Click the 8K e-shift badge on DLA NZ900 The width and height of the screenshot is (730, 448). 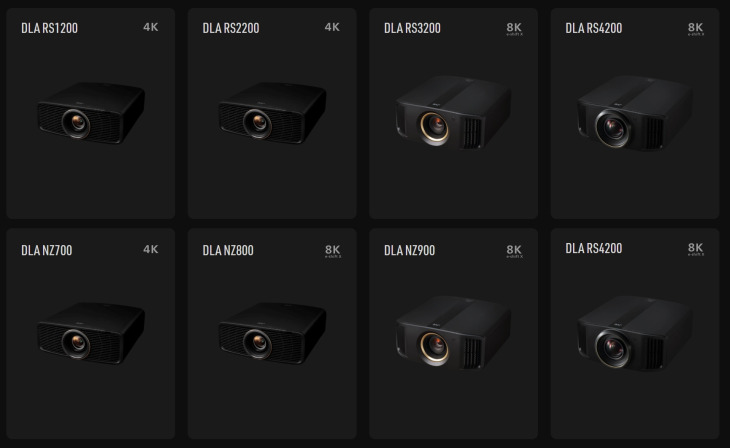click(514, 251)
